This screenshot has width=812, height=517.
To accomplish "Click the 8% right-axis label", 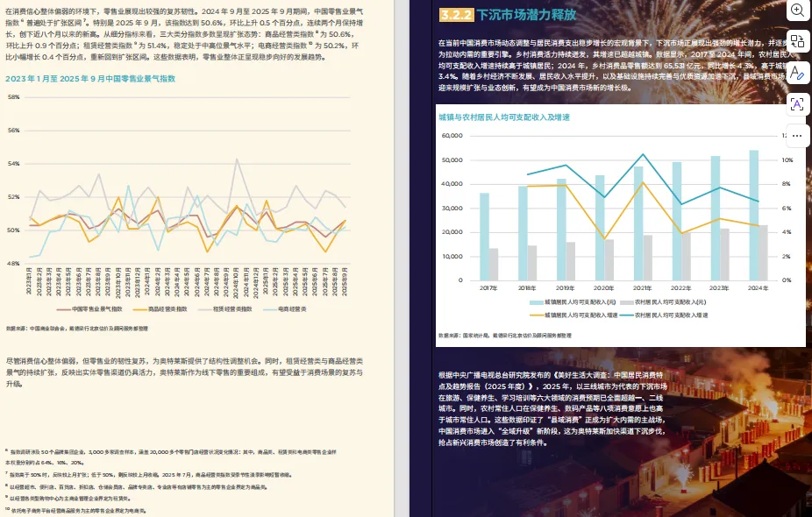I will (786, 184).
